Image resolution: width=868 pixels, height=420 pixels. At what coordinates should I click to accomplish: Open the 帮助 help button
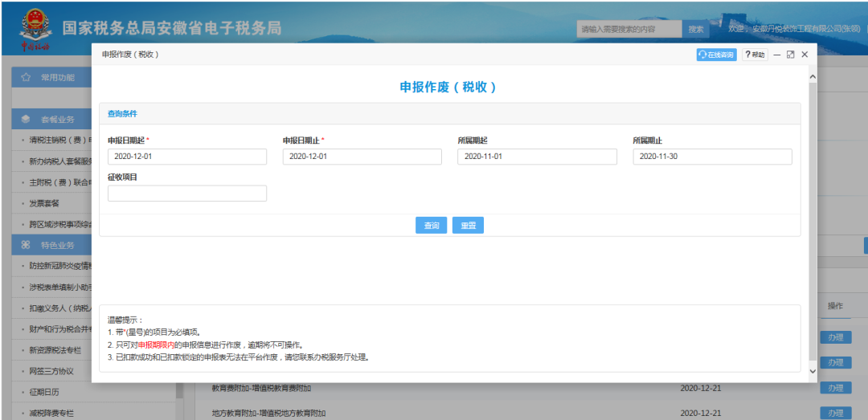755,55
